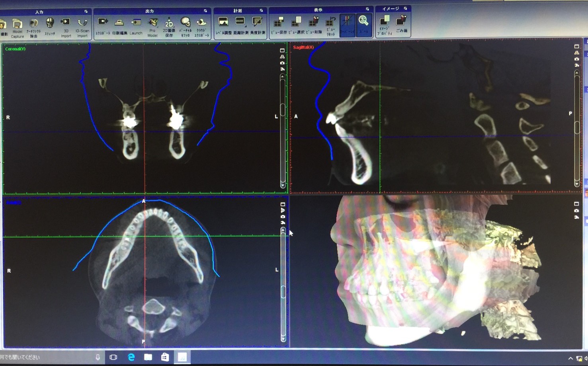Viewport: 588px width, 366px height.
Task: Maximize the Sagittal view pane
Action: tap(576, 47)
